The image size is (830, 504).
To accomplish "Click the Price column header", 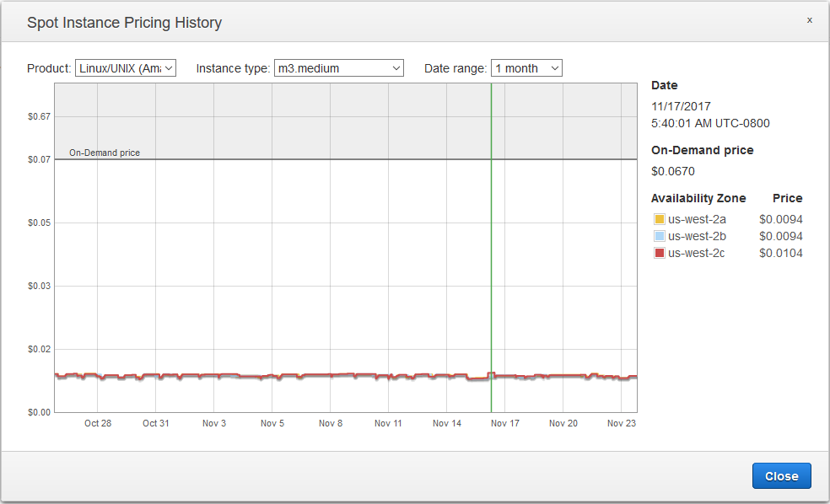I will 787,198.
